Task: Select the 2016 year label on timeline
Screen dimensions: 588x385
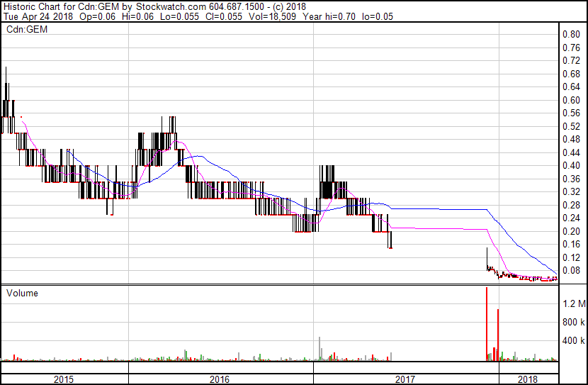Action: pyautogui.click(x=220, y=379)
